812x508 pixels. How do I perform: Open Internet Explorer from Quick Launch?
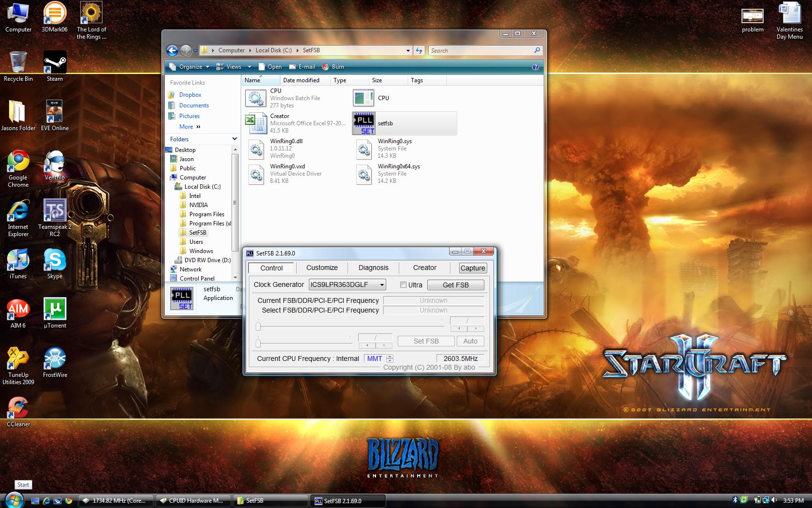[x=46, y=501]
